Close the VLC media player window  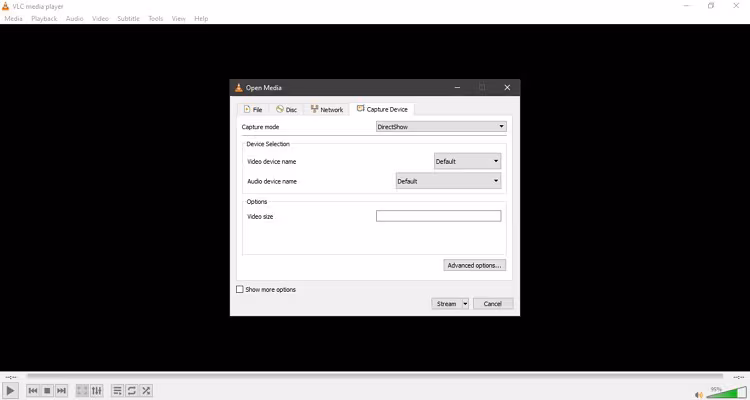point(736,6)
